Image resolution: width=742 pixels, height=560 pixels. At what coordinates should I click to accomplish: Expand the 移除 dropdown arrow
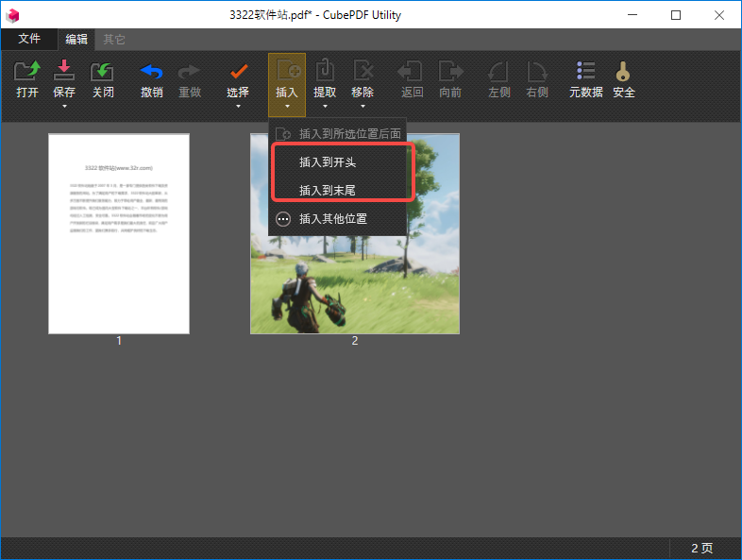tap(363, 107)
